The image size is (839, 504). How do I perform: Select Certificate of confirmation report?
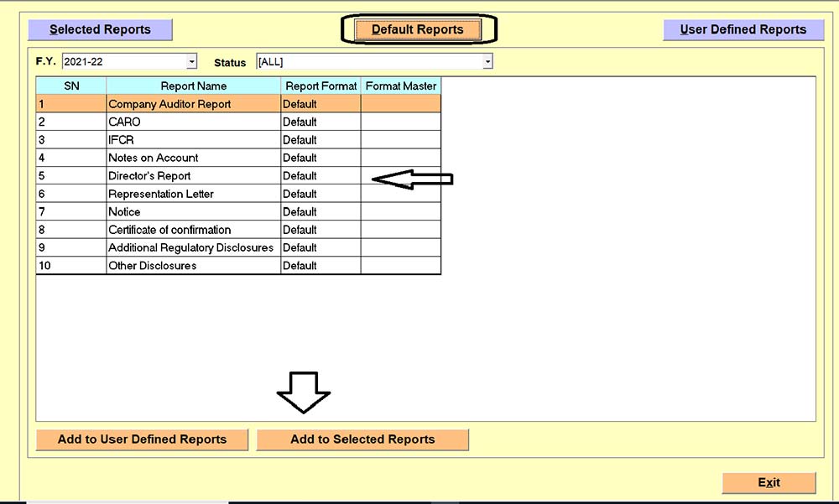pyautogui.click(x=193, y=230)
